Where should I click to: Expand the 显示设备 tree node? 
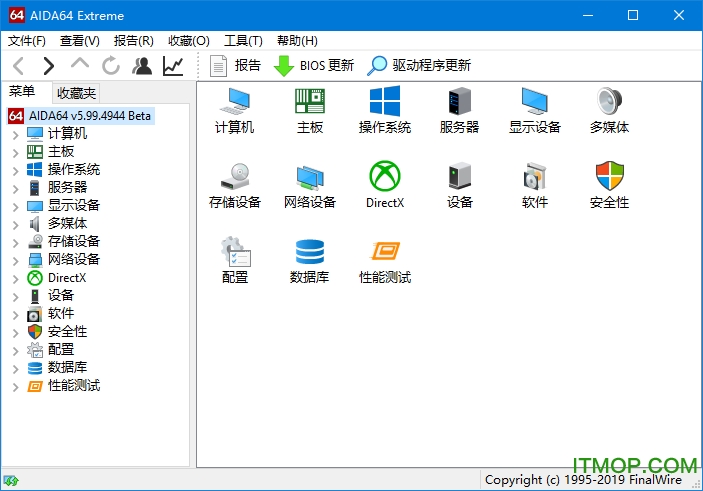pyautogui.click(x=15, y=206)
